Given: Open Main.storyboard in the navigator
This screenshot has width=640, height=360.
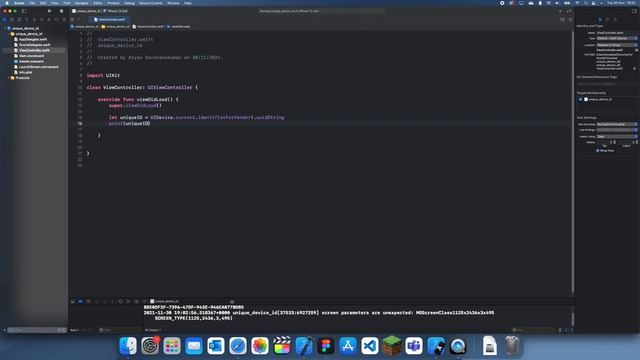Looking at the screenshot, I should [31, 56].
